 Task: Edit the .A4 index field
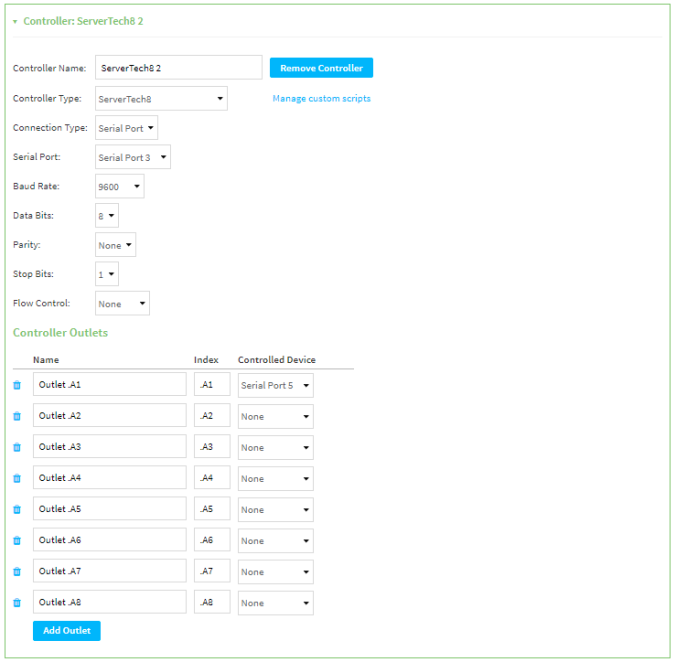212,478
